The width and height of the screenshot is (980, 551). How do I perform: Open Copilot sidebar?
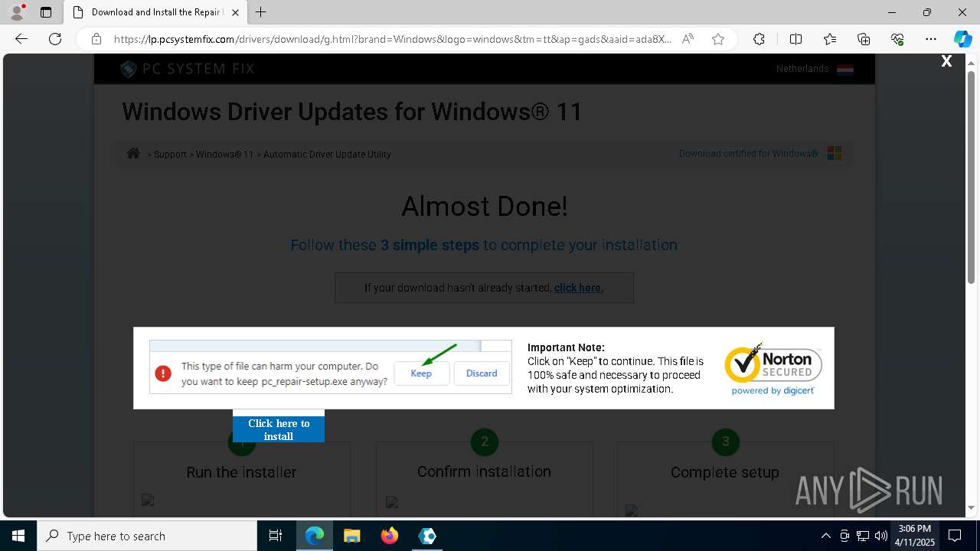tap(962, 39)
